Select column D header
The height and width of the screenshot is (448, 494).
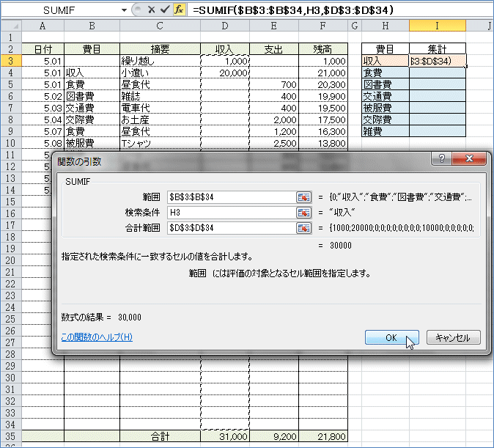point(224,26)
